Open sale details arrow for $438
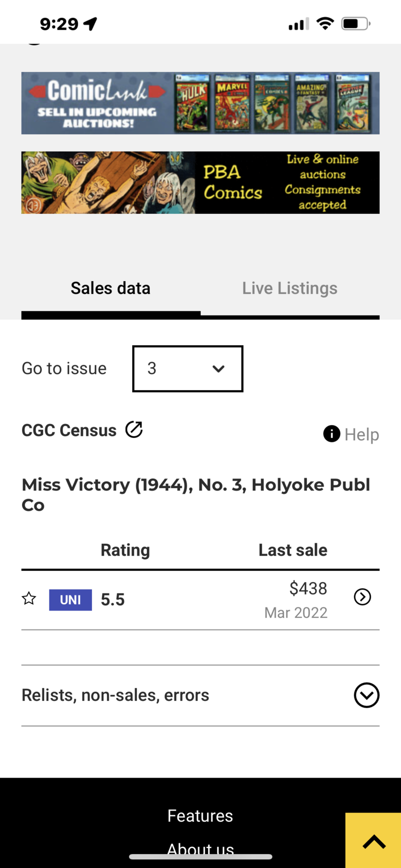Screen dimensions: 401x868 pos(362,597)
